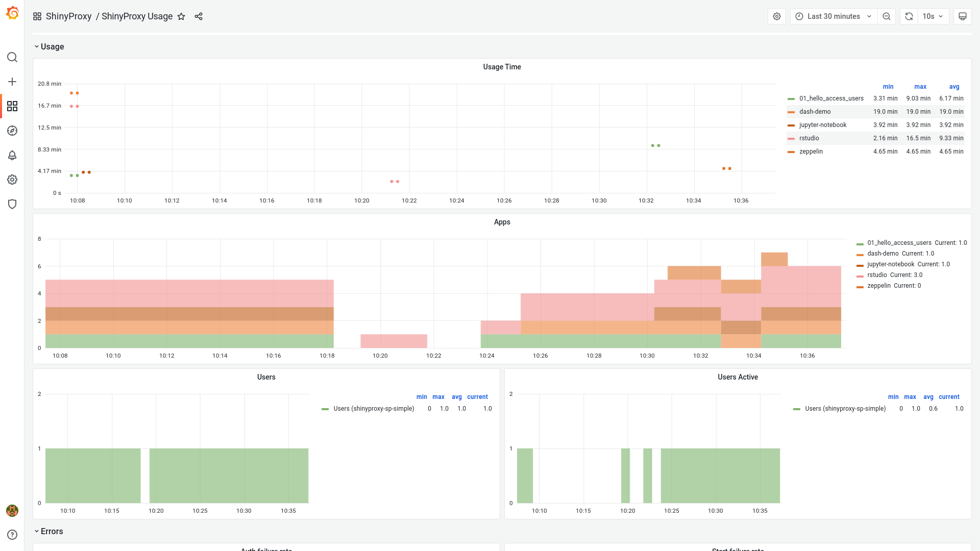
Task: Toggle the rstudio series in Usage Time legend
Action: [809, 138]
